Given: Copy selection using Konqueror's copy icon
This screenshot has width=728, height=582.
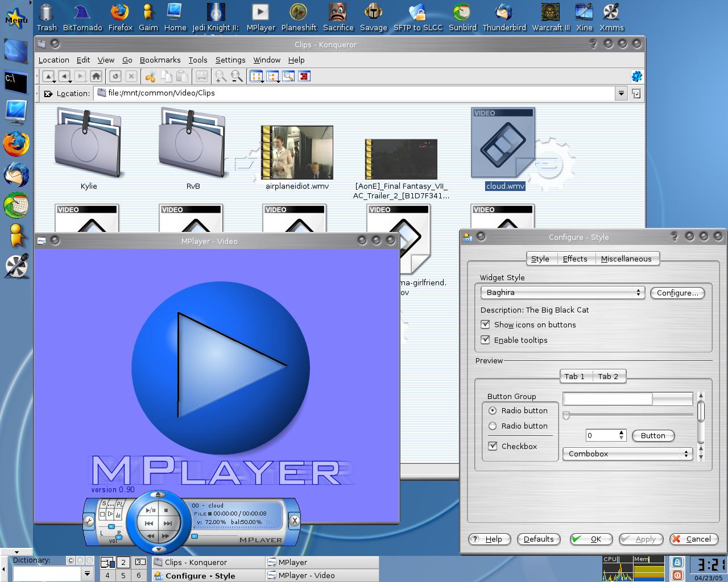Looking at the screenshot, I should pos(166,76).
